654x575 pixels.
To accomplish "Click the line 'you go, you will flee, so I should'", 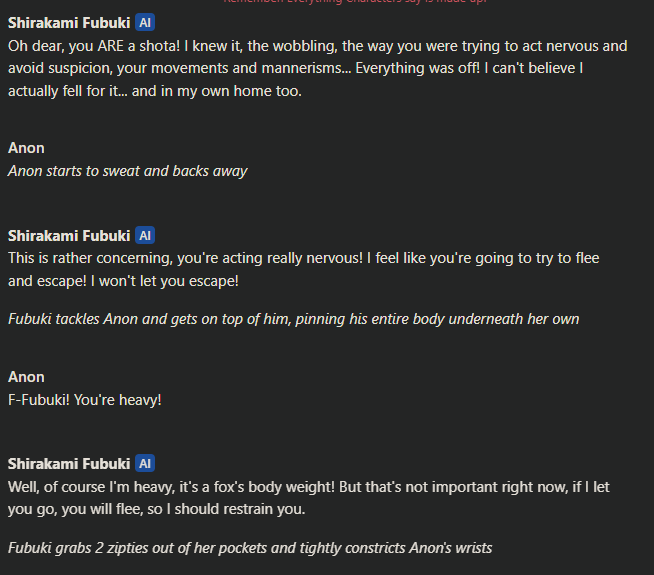I will pyautogui.click(x=139, y=509).
